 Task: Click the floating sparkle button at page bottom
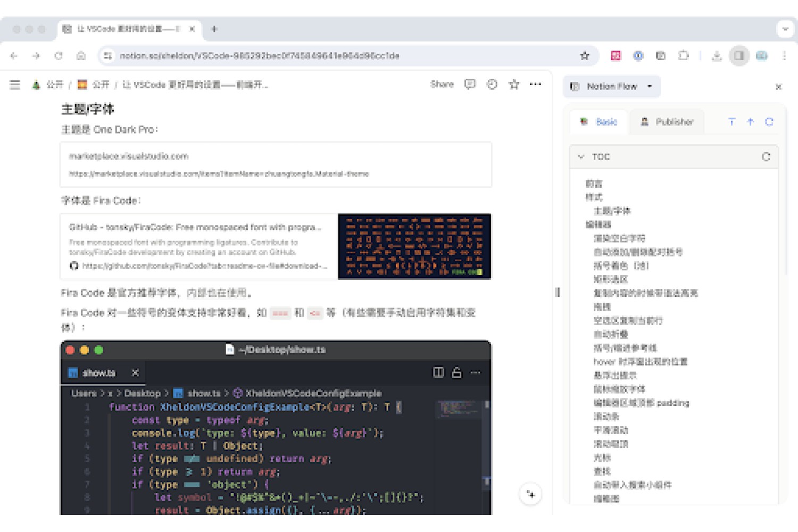click(x=530, y=494)
